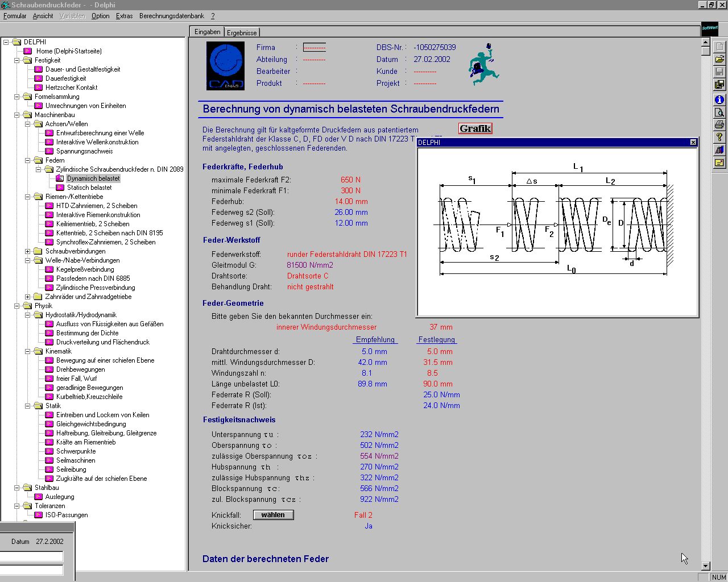Collapse the Physik tree node

[x=16, y=306]
